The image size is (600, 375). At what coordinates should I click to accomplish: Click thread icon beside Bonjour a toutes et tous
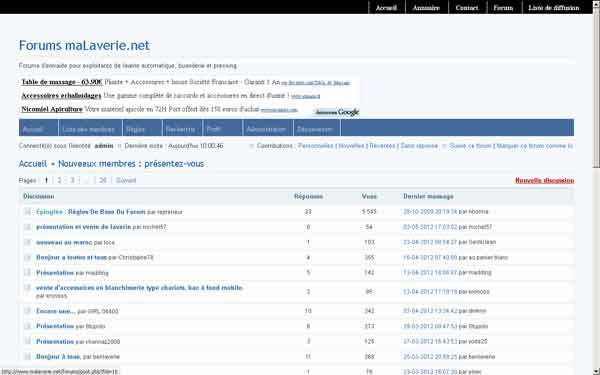pyautogui.click(x=27, y=257)
